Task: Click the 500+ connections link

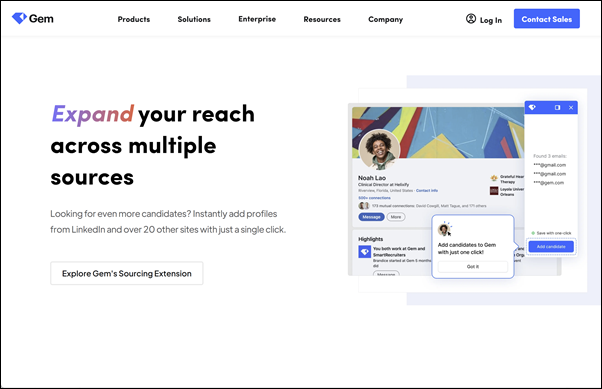Action: click(374, 198)
